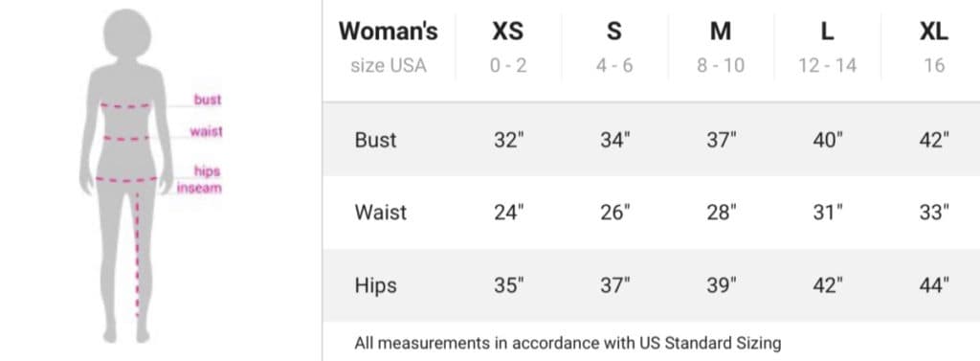980x361 pixels.
Task: Click the pink waist label
Action: click(206, 132)
